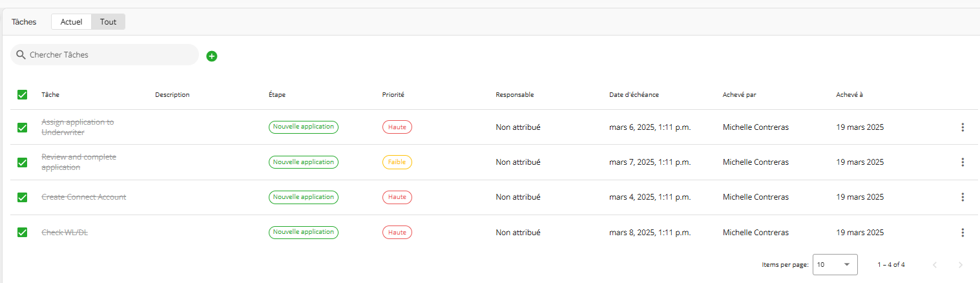The width and height of the screenshot is (980, 283).
Task: Uncheck the Check WL/DL task checkbox
Action: tap(22, 232)
